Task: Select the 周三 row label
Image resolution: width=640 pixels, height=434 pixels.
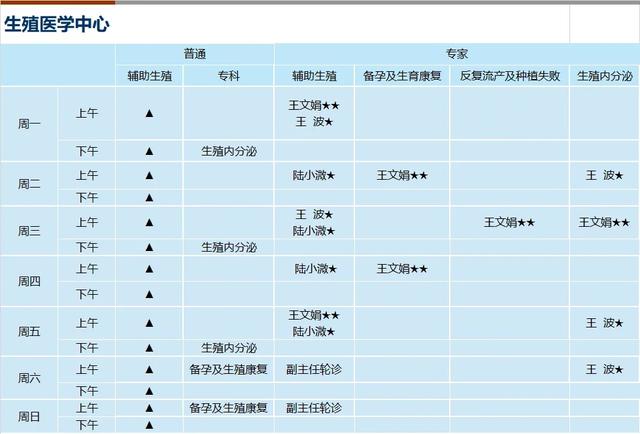Action: point(29,231)
